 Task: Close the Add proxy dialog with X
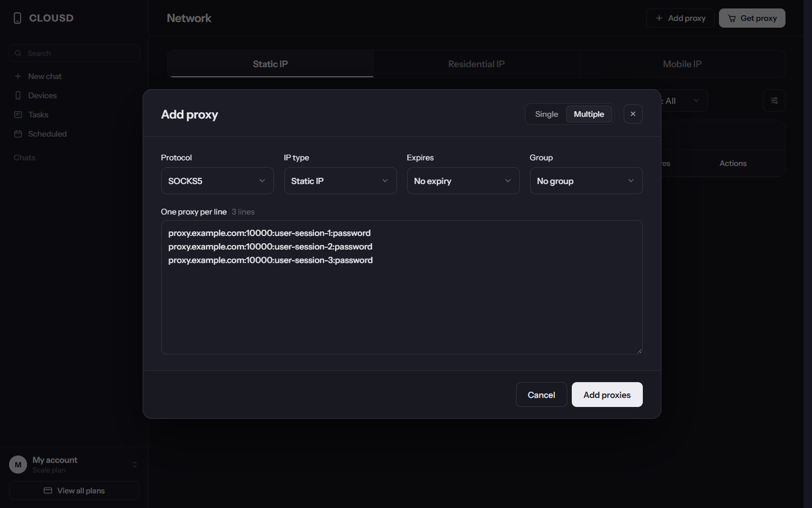coord(633,114)
